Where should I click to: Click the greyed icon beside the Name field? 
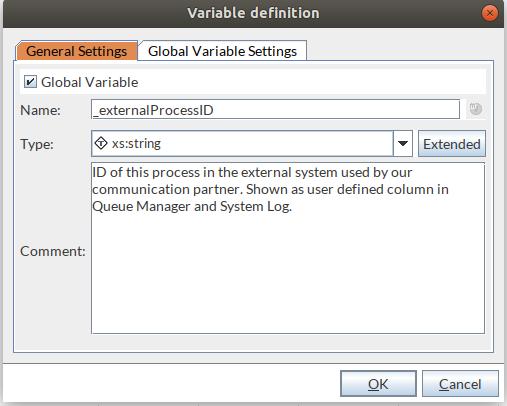click(476, 109)
